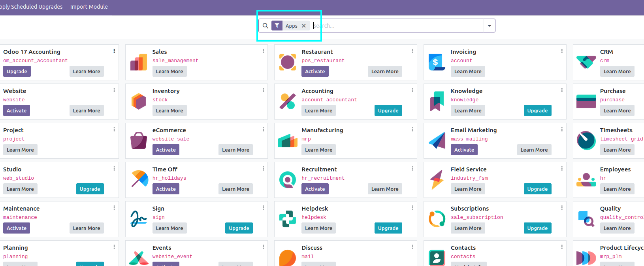
Task: Open the eCommerce card three-dot menu
Action: (264, 129)
